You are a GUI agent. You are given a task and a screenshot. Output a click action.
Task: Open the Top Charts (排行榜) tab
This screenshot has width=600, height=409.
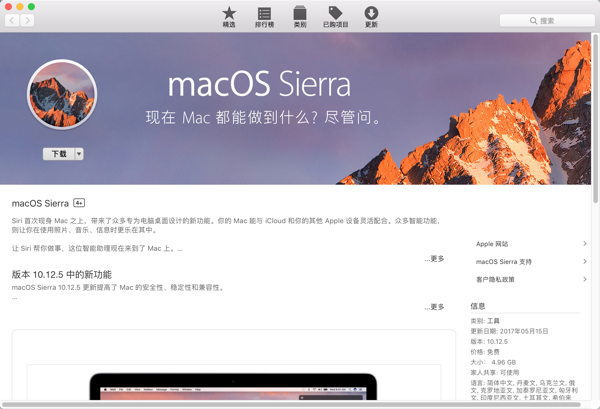tap(264, 17)
